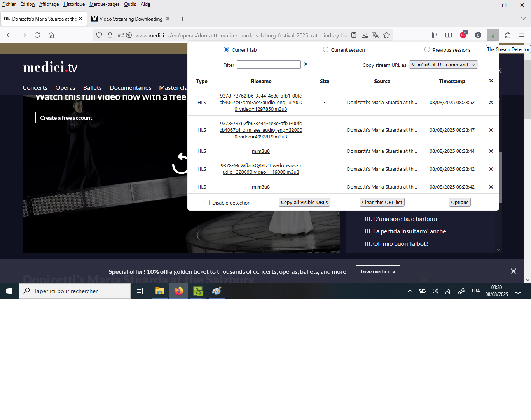Tick the Disable detection checkbox
This screenshot has width=531, height=420.
pyautogui.click(x=207, y=203)
